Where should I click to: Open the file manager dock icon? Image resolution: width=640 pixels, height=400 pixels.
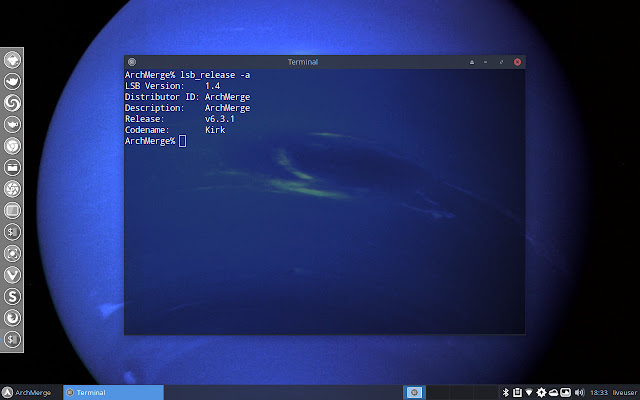[12, 167]
